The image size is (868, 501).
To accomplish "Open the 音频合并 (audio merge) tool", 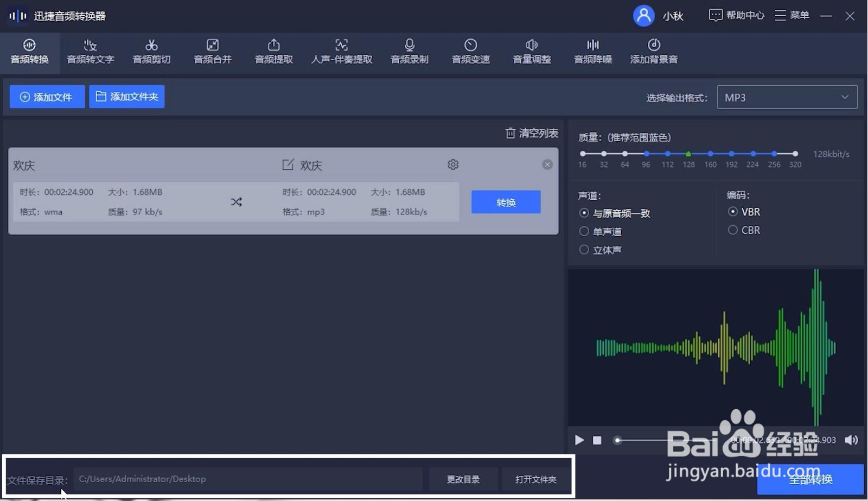I will [212, 52].
